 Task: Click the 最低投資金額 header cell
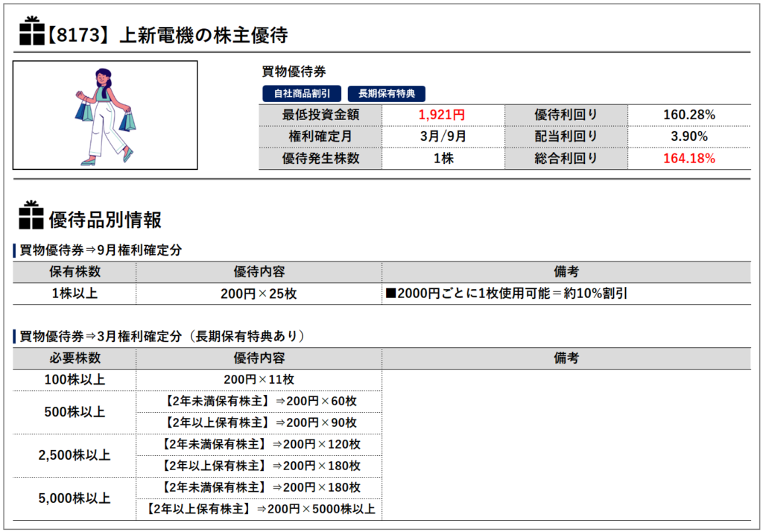click(320, 115)
